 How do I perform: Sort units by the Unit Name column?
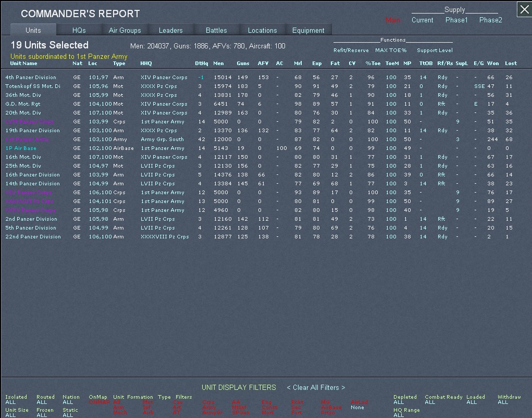pos(24,64)
